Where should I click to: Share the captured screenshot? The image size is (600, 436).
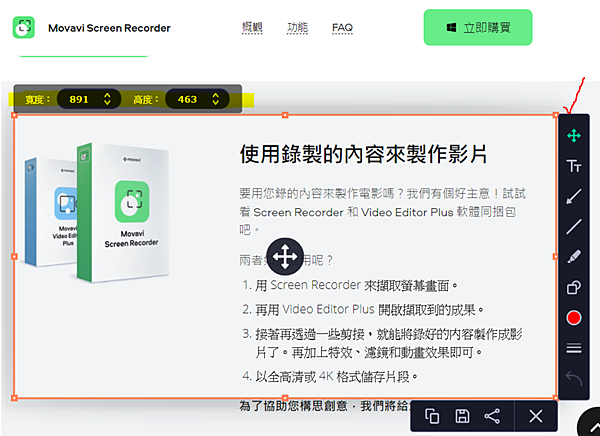click(x=492, y=416)
